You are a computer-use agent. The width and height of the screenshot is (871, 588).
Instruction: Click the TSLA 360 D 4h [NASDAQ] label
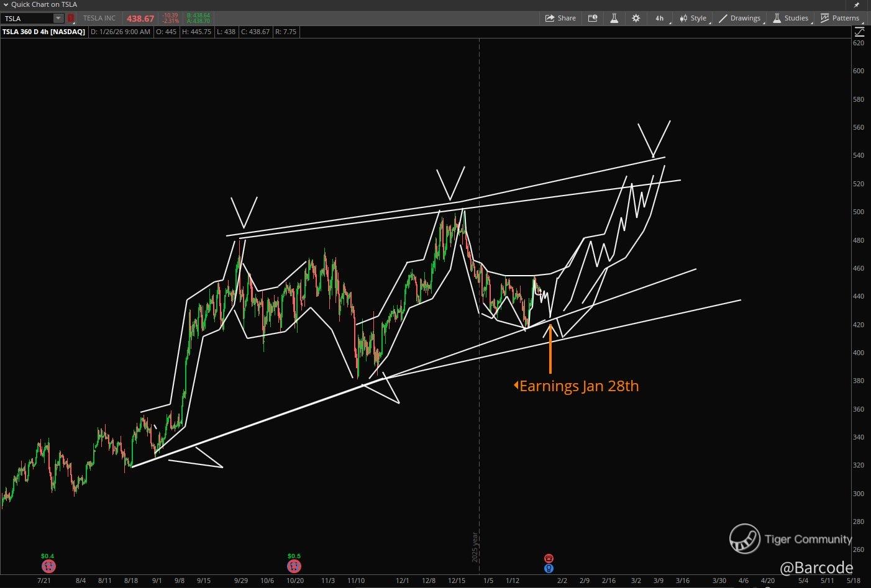[x=43, y=32]
